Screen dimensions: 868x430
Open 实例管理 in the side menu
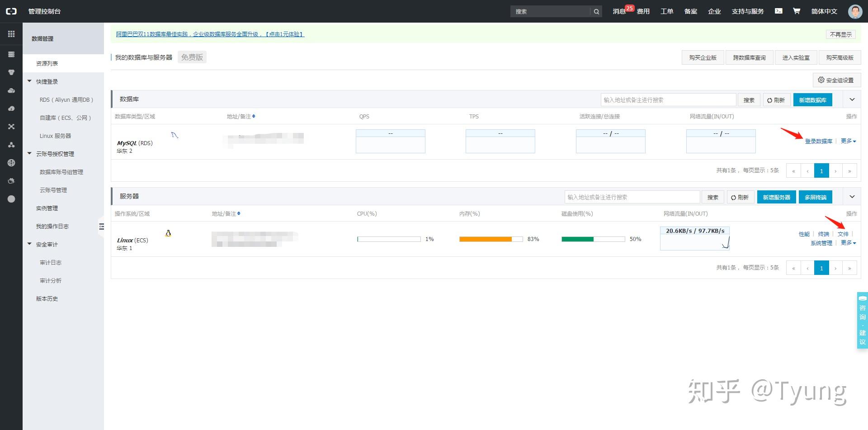tap(47, 208)
